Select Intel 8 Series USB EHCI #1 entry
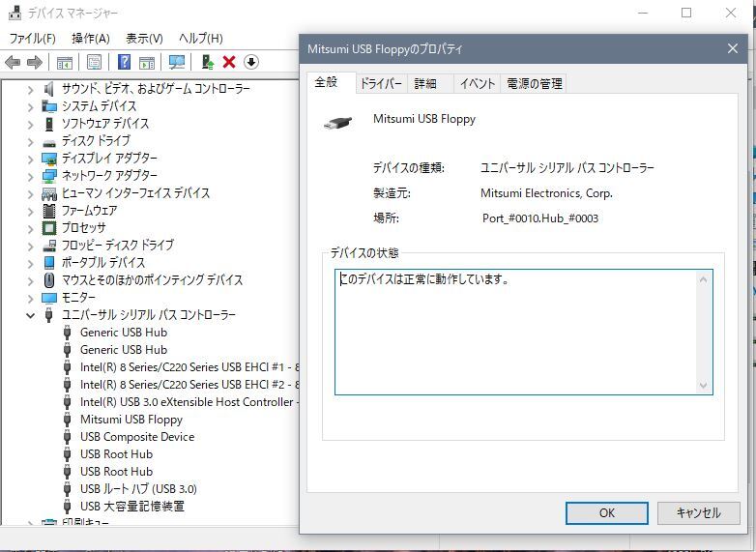Viewport: 756px width, 552px height. coord(189,367)
